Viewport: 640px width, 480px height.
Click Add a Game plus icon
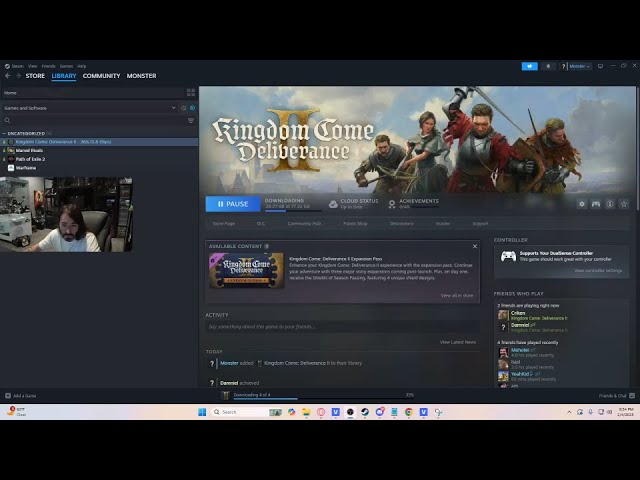(x=8, y=396)
